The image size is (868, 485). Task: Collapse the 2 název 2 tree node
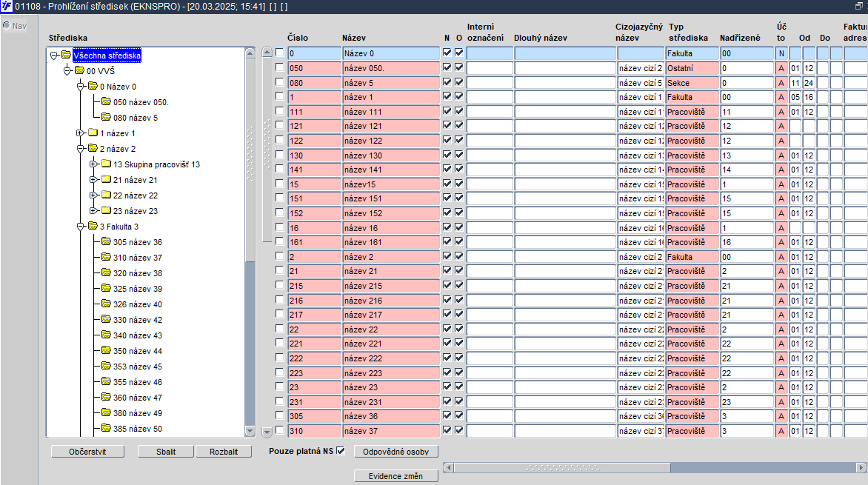point(80,148)
